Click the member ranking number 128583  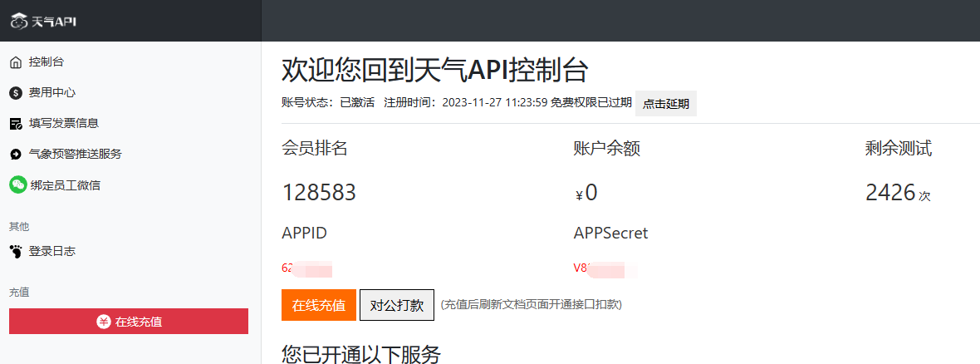coord(319,193)
